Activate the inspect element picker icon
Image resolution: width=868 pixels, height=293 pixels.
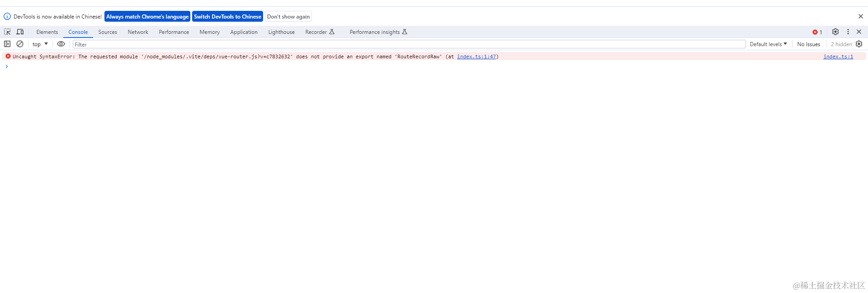click(7, 32)
